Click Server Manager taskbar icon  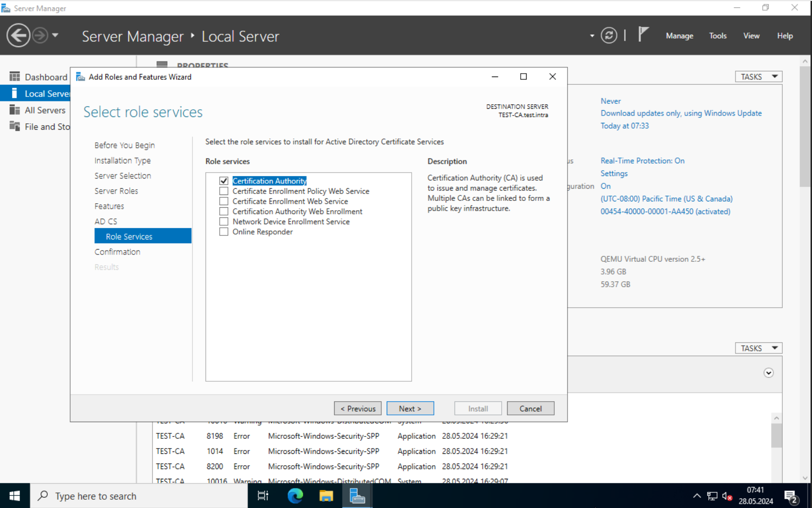[357, 496]
